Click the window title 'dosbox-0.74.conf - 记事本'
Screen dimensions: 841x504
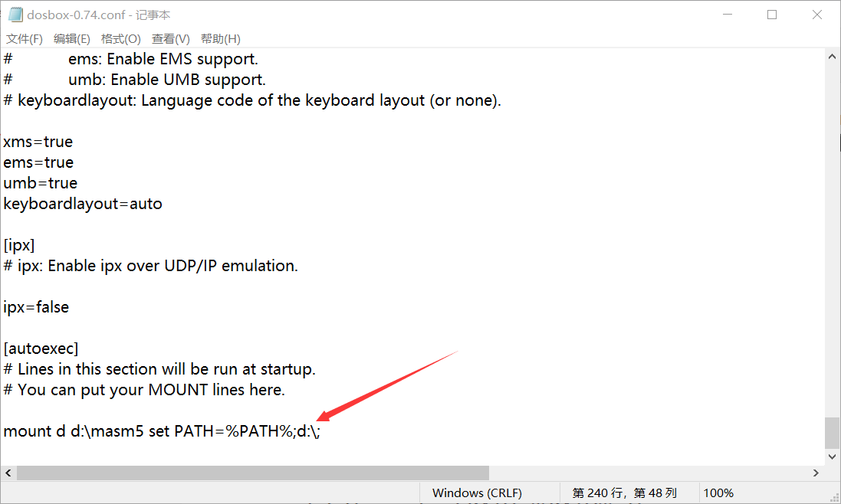[x=99, y=15]
